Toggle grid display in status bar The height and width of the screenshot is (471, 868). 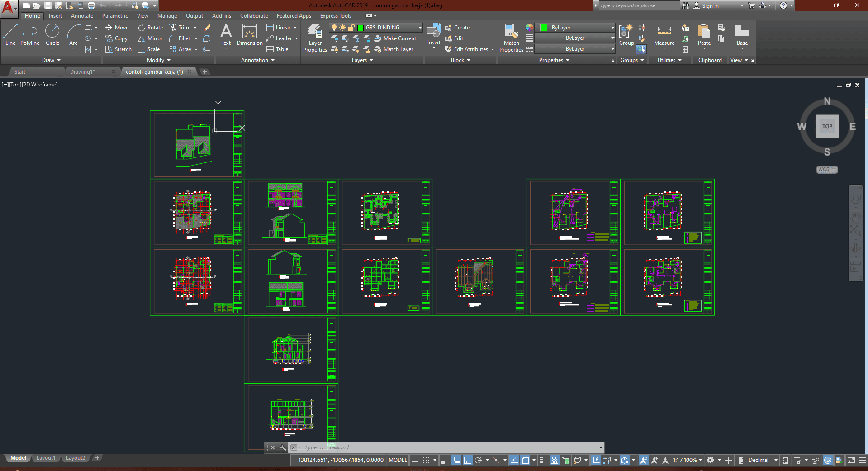pyautogui.click(x=415, y=460)
